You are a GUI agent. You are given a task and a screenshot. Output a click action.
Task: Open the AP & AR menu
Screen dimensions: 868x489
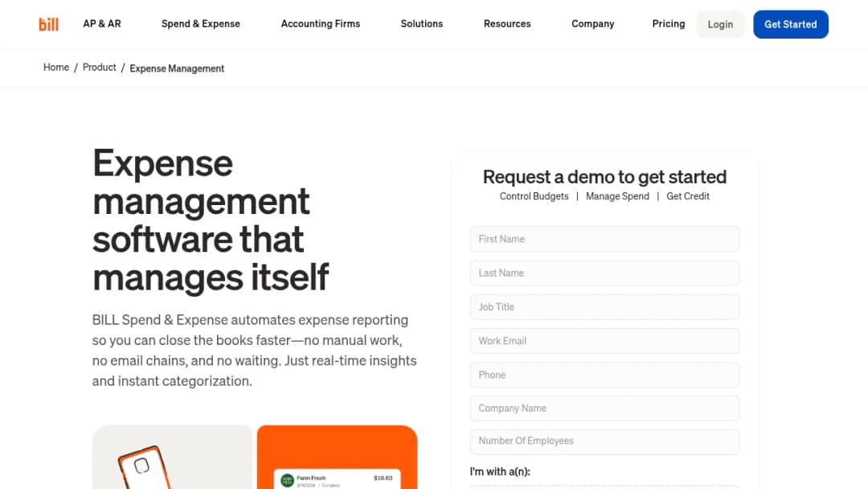[x=102, y=24]
